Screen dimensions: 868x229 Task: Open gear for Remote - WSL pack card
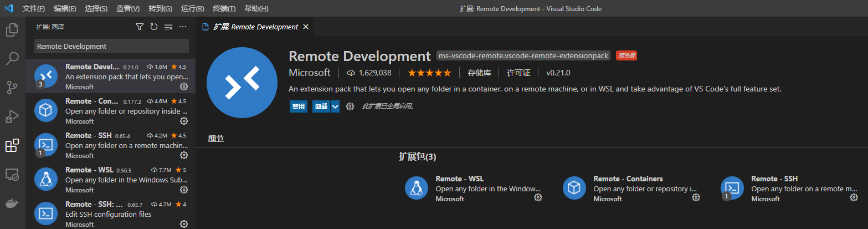coord(538,197)
